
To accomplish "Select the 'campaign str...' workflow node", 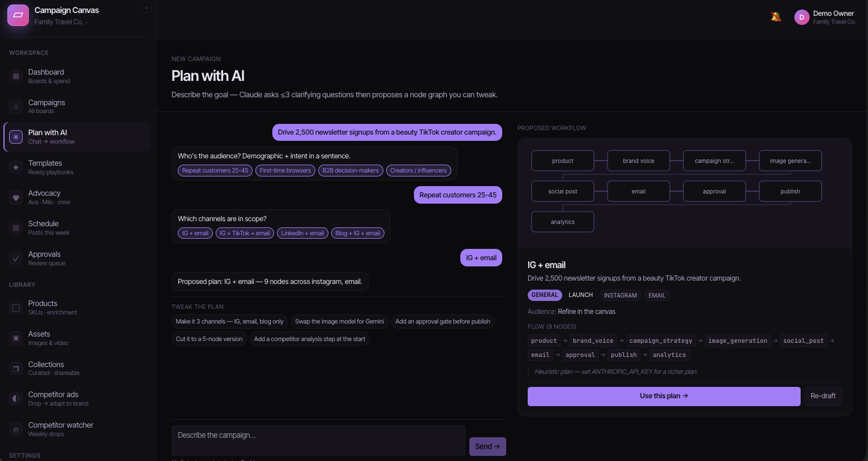I will point(715,161).
